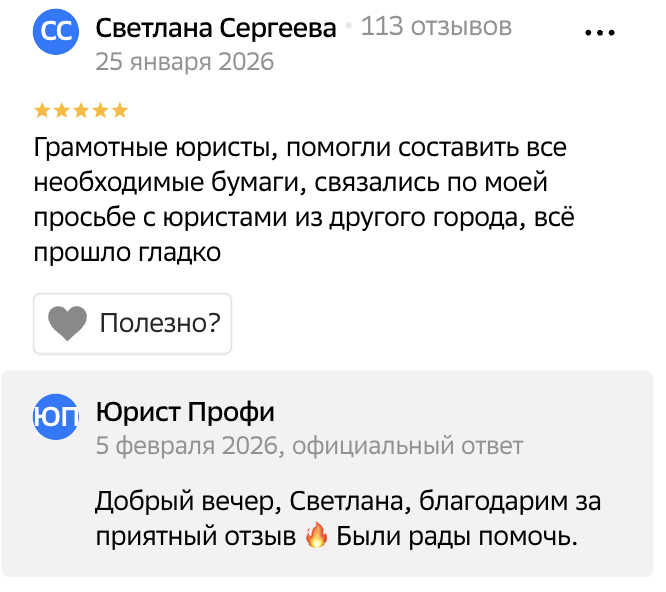Click the fourth star of the rating

pyautogui.click(x=100, y=109)
